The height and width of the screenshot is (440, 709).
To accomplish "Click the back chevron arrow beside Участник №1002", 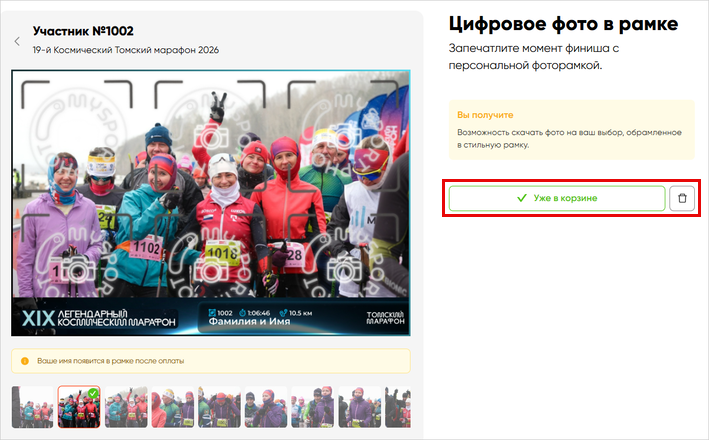I will pyautogui.click(x=17, y=41).
